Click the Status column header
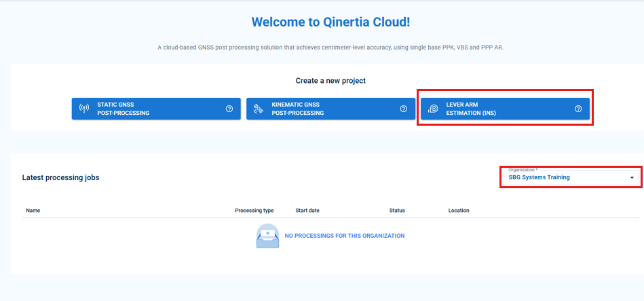The height and width of the screenshot is (301, 644). [x=397, y=211]
